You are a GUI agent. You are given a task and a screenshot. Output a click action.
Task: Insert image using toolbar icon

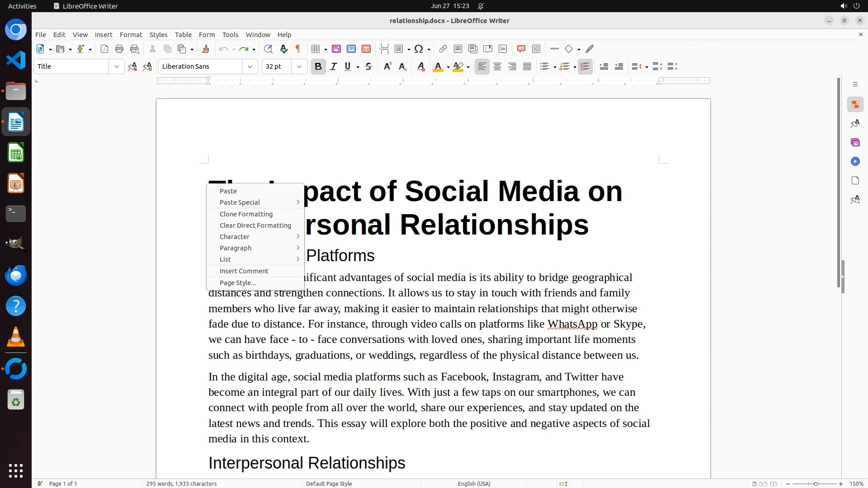pos(336,49)
